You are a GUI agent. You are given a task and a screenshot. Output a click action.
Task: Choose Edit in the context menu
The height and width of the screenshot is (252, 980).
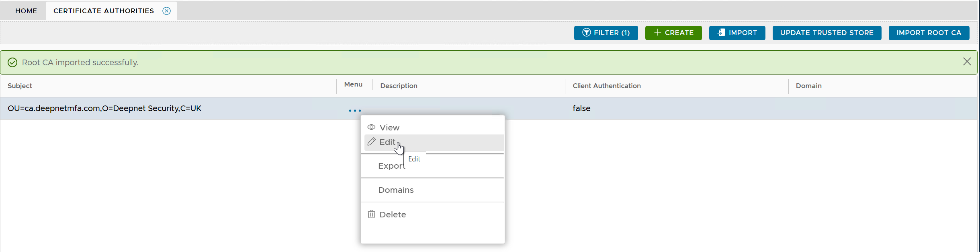click(x=387, y=142)
